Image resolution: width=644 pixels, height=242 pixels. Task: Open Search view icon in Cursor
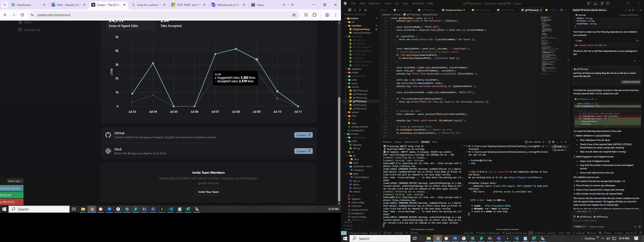click(x=355, y=10)
